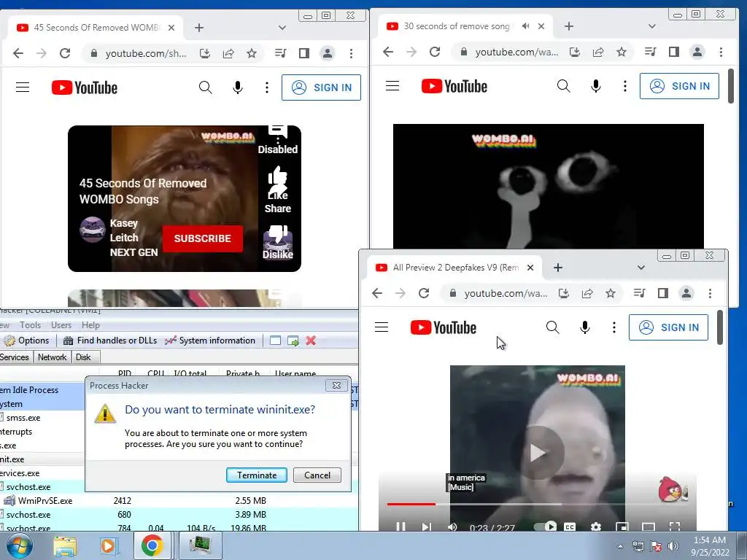Click the vertical scrollbar of the bottom-right YouTube window

tap(720, 327)
